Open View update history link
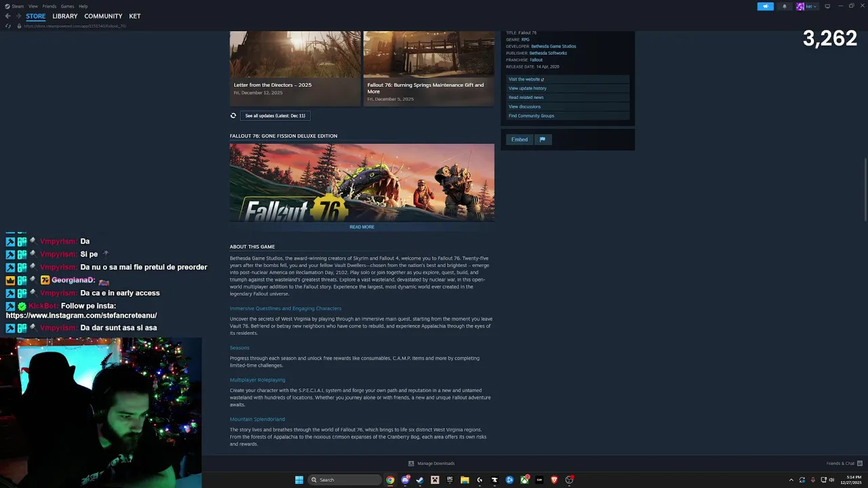This screenshot has width=868, height=488. click(568, 88)
